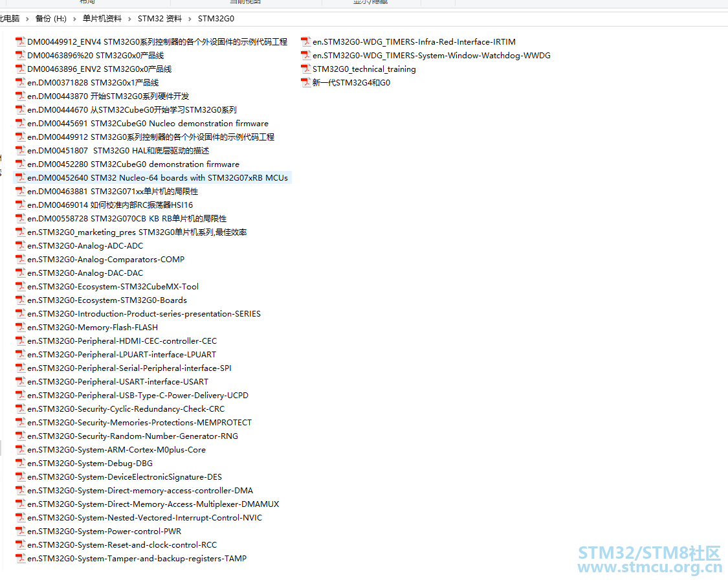The width and height of the screenshot is (728, 582).
Task: Click STM32G0 breadcrumb segment
Action: [x=216, y=19]
